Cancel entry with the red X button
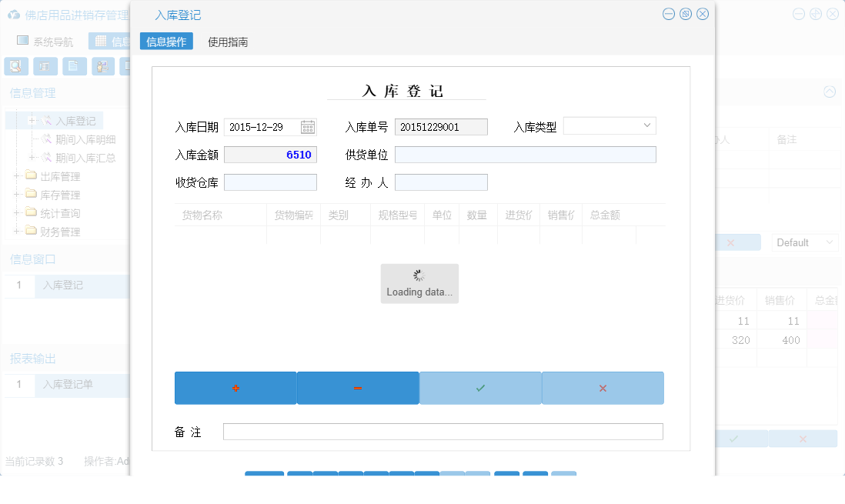Image resolution: width=845 pixels, height=504 pixels. point(603,388)
